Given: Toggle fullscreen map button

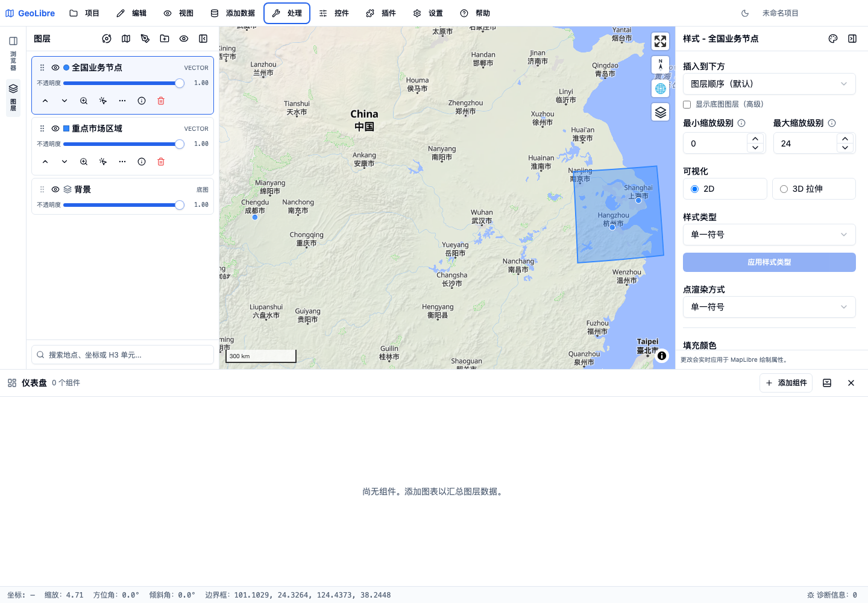Looking at the screenshot, I should click(x=661, y=41).
